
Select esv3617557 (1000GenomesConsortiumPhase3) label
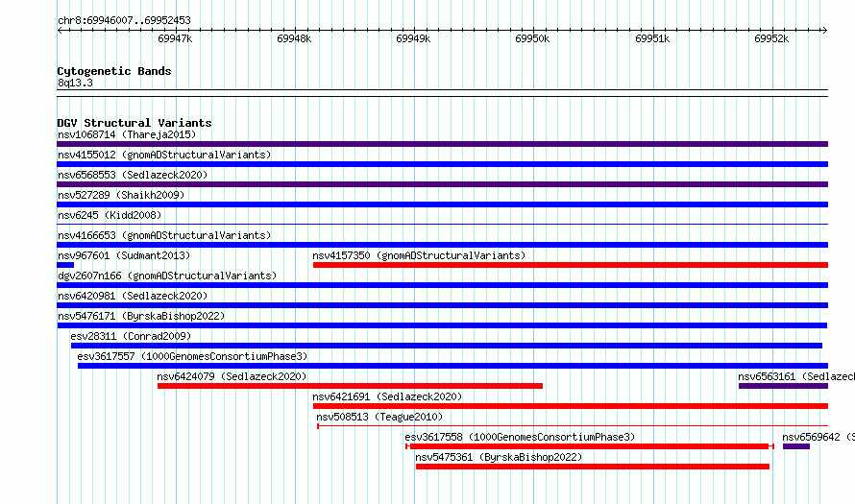click(192, 356)
